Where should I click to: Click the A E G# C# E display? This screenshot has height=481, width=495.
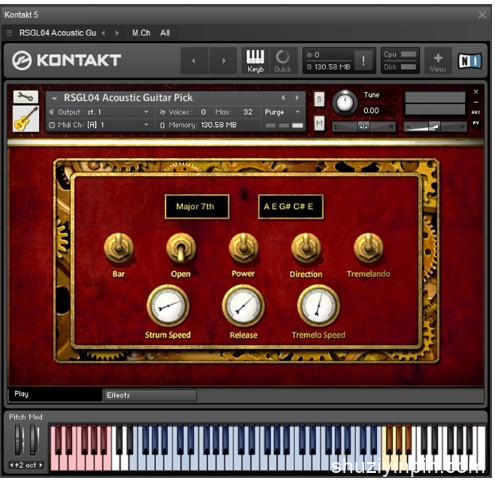pos(291,207)
